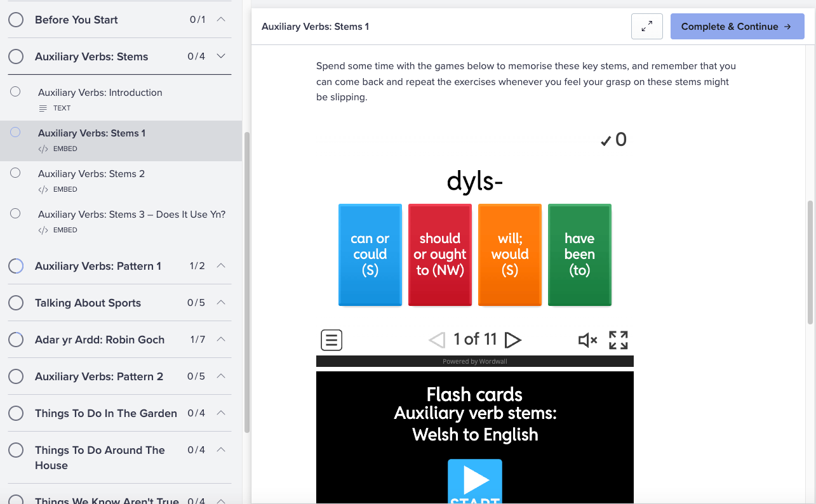The width and height of the screenshot is (816, 504).
Task: Expand lesson view with the diagonal arrows button
Action: [x=646, y=27]
